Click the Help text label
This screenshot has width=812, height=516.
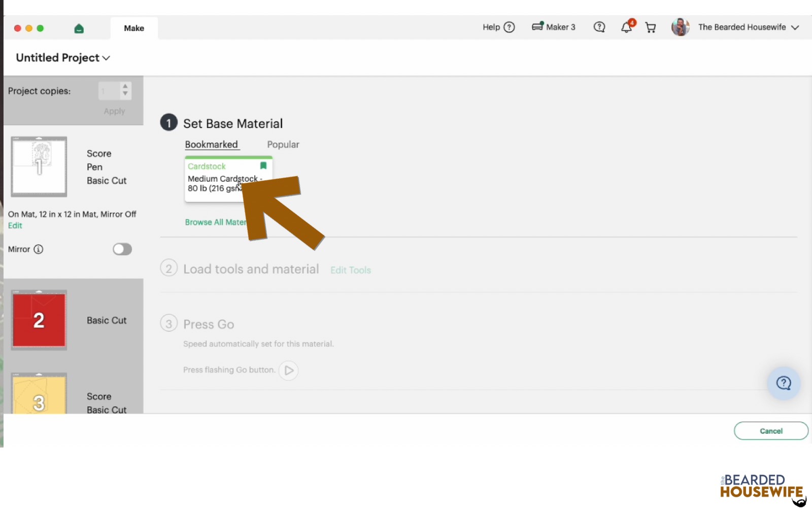coord(491,27)
